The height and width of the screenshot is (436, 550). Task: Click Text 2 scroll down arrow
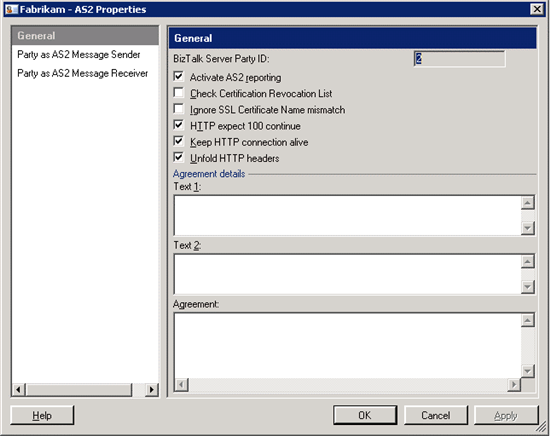click(528, 287)
